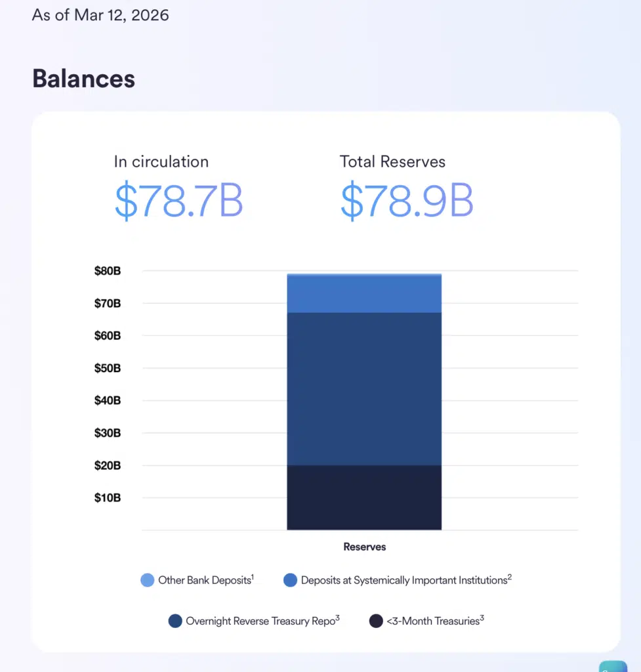
Task: Toggle the <3-Month Treasuries legend label
Action: (x=434, y=621)
